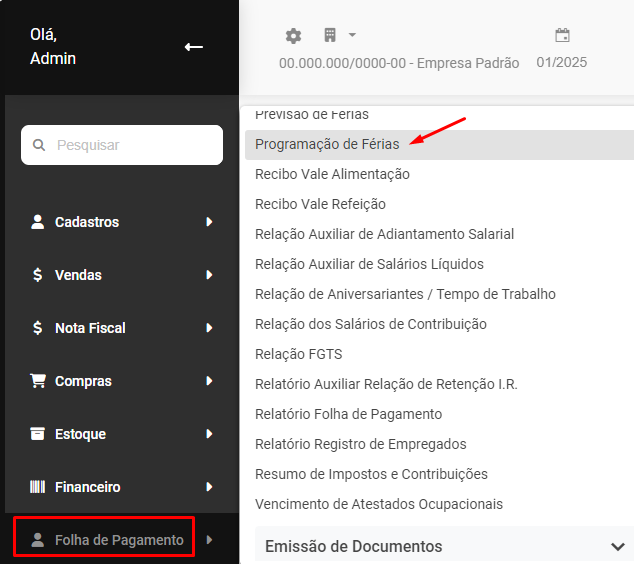Collapse sidebar with the left arrow icon
The width and height of the screenshot is (634, 564).
coord(194,47)
